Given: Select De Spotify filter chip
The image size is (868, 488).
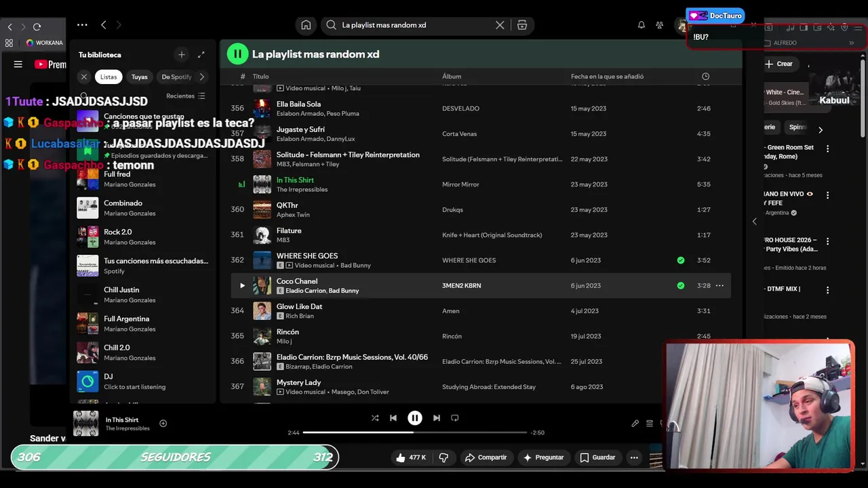Looking at the screenshot, I should click(x=176, y=77).
